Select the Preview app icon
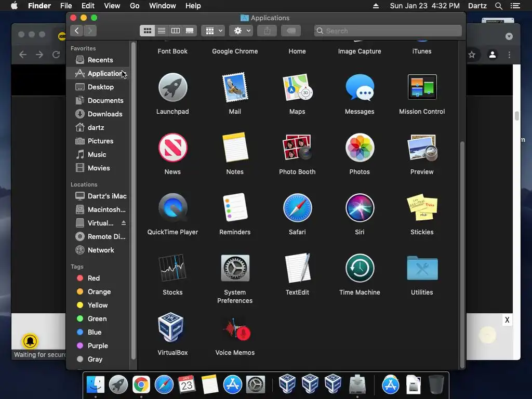The height and width of the screenshot is (399, 532). pyautogui.click(x=422, y=147)
